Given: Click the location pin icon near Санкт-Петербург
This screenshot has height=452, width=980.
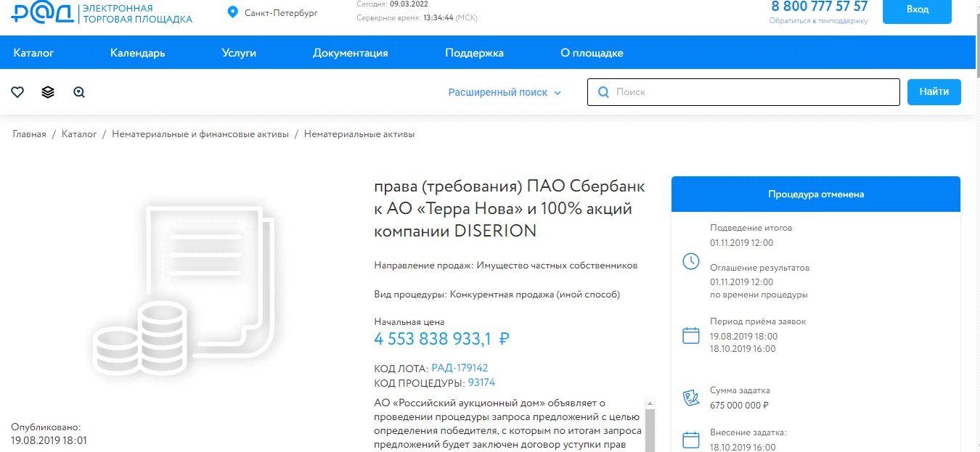Looking at the screenshot, I should click(x=233, y=12).
